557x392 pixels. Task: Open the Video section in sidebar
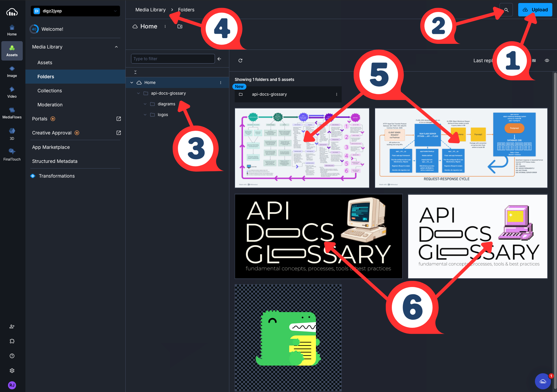12,92
